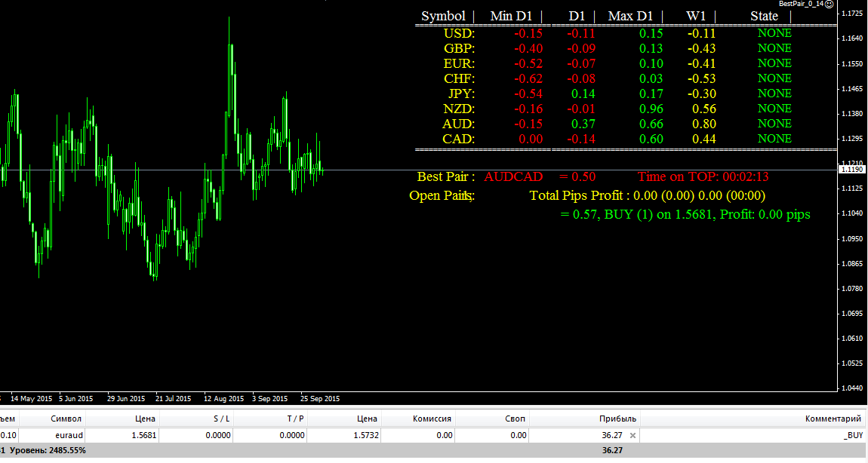Click the Уровень: 2485.55% margin level text
The height and width of the screenshot is (463, 868).
pos(48,450)
